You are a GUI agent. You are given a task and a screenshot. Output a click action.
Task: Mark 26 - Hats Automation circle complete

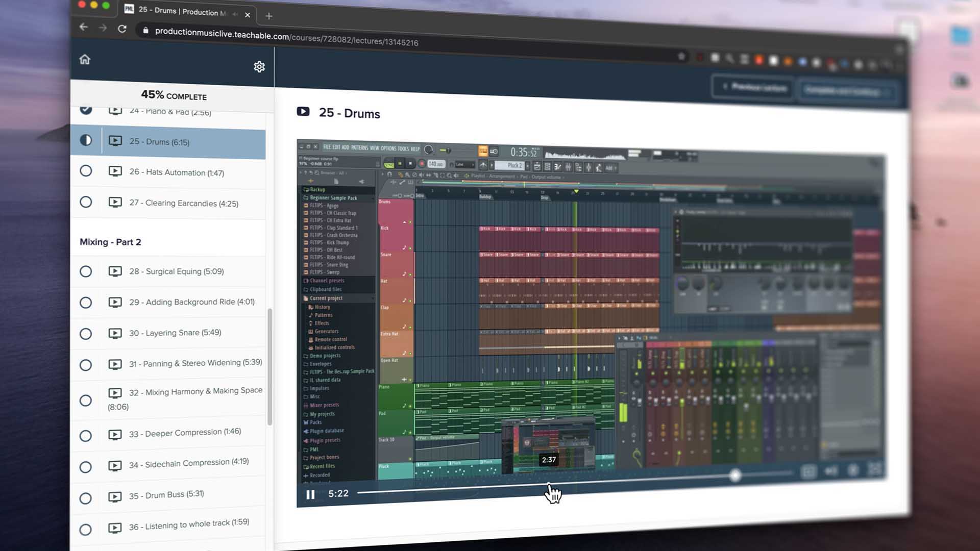click(x=86, y=171)
